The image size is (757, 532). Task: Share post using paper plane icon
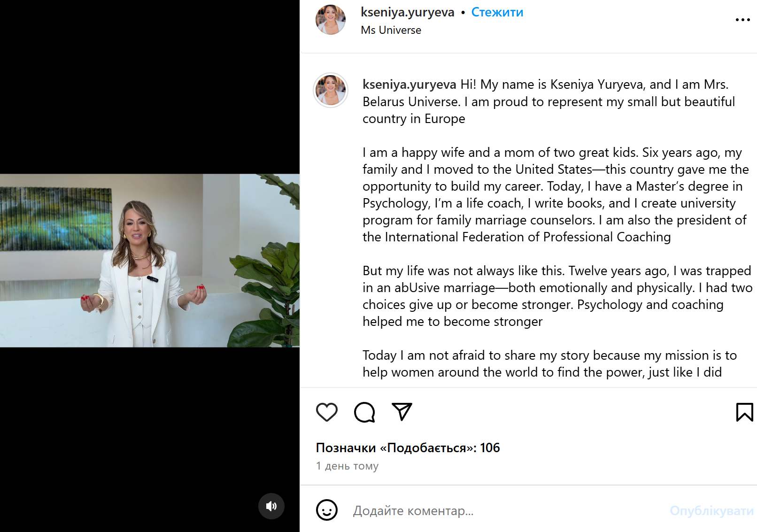(x=402, y=412)
